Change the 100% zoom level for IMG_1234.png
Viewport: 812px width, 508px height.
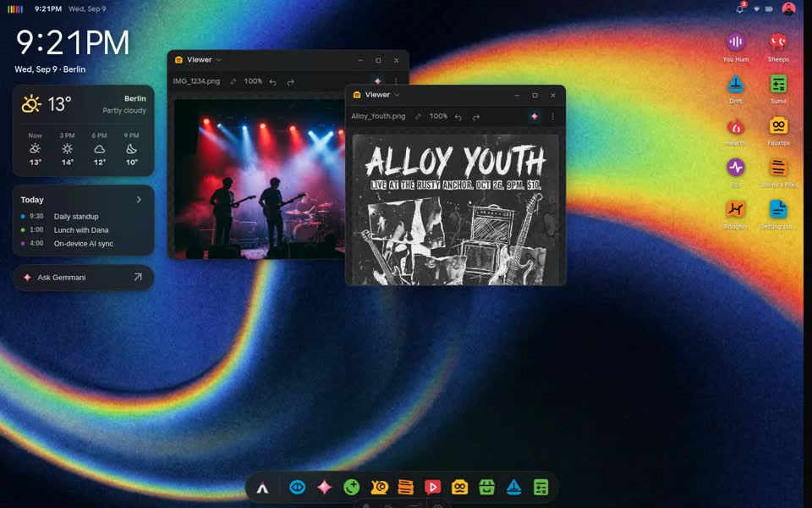[x=253, y=81]
